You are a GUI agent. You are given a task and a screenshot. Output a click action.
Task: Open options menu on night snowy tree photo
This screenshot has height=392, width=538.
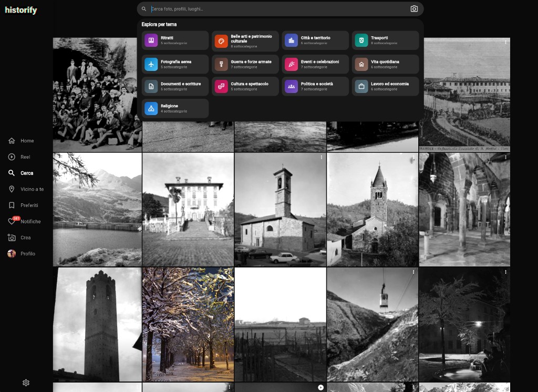point(505,272)
